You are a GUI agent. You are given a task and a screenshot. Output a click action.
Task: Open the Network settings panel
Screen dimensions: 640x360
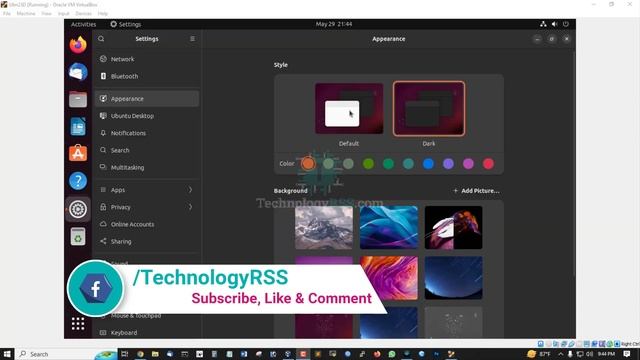point(147,59)
